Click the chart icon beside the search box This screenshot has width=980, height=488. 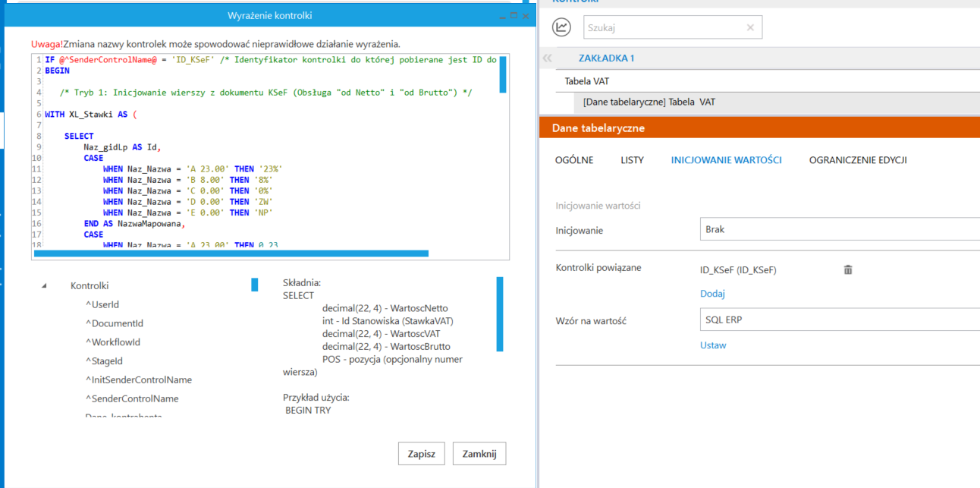(561, 27)
